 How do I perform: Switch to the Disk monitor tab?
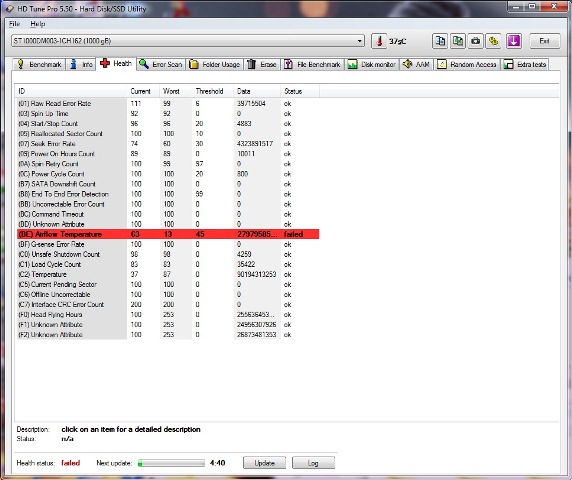click(x=372, y=65)
